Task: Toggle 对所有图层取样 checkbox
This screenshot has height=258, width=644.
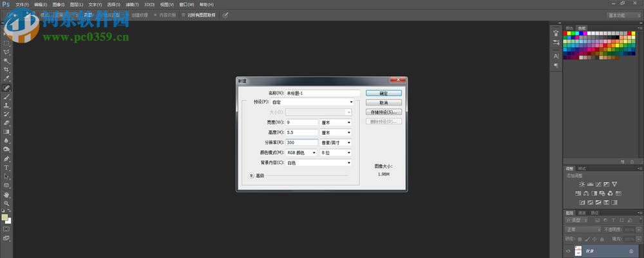Action: 183,15
